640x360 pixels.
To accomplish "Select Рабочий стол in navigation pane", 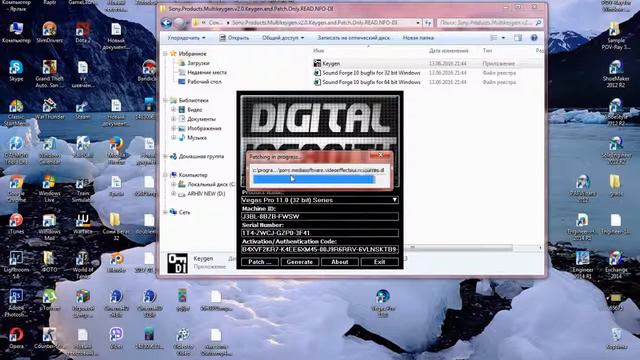I will (204, 82).
